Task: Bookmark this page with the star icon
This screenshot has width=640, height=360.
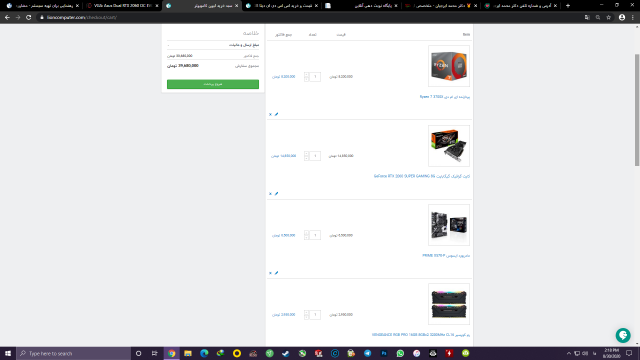Action: pyautogui.click(x=609, y=17)
